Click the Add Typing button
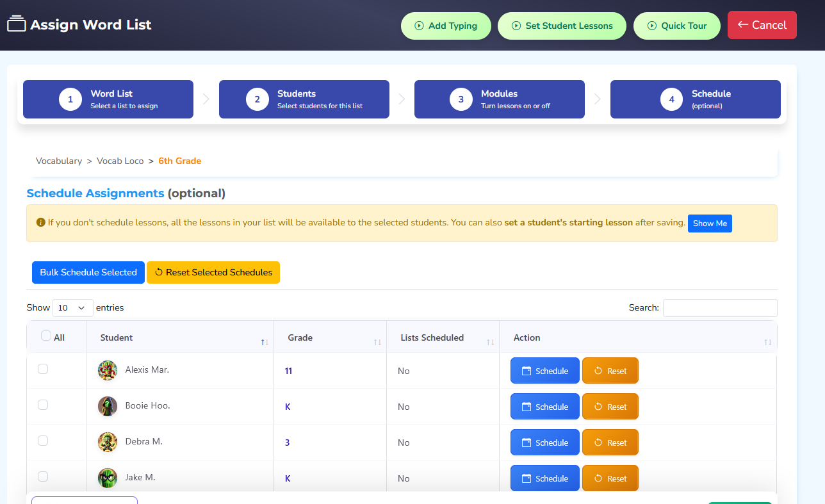The image size is (825, 504). pyautogui.click(x=446, y=26)
